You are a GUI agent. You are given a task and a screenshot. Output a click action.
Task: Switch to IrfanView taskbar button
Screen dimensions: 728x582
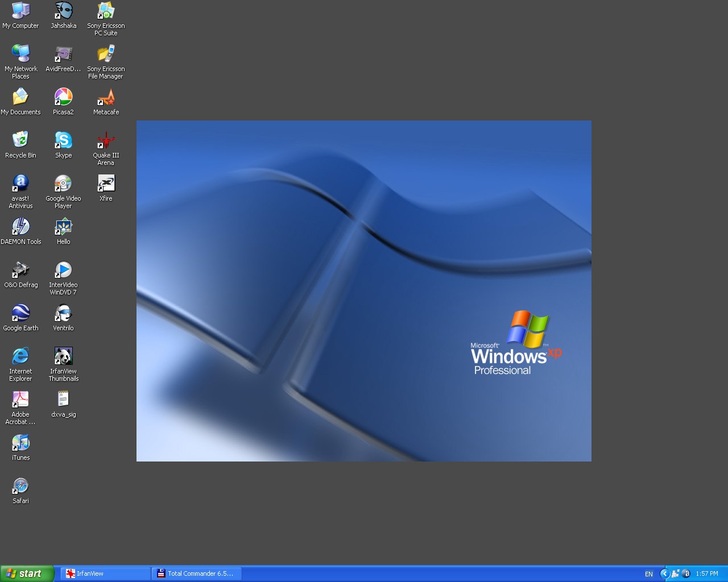pyautogui.click(x=105, y=573)
